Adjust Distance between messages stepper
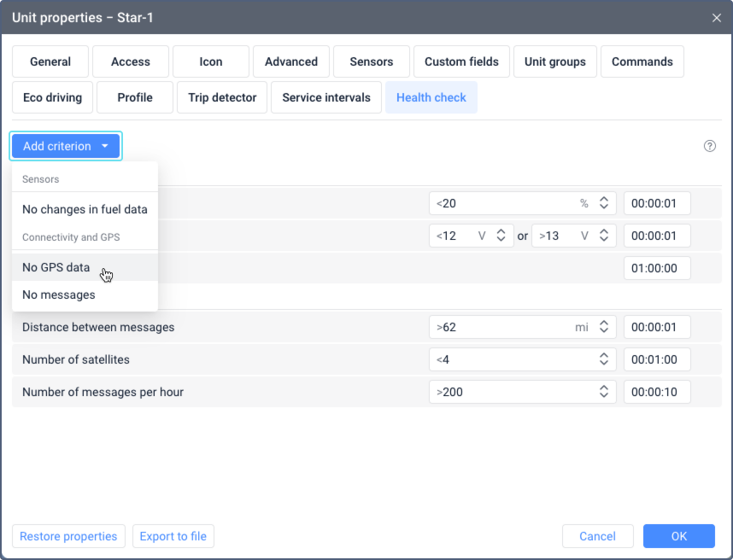This screenshot has width=733, height=560. 603,327
